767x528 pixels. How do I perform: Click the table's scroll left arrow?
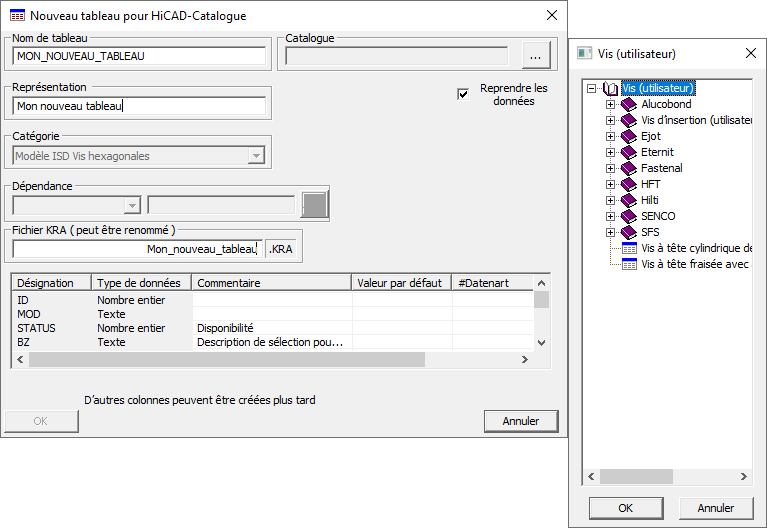[x=20, y=360]
